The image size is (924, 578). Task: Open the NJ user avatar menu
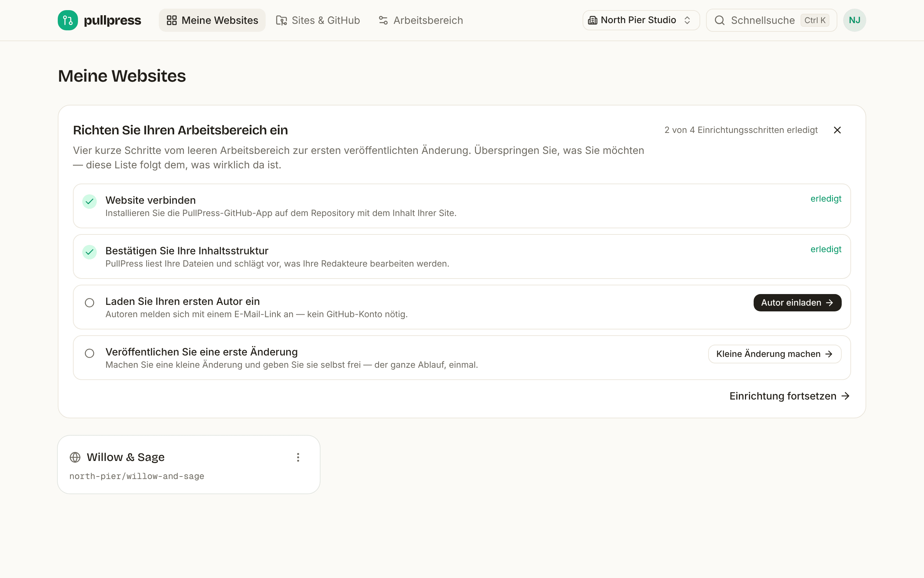pos(854,20)
